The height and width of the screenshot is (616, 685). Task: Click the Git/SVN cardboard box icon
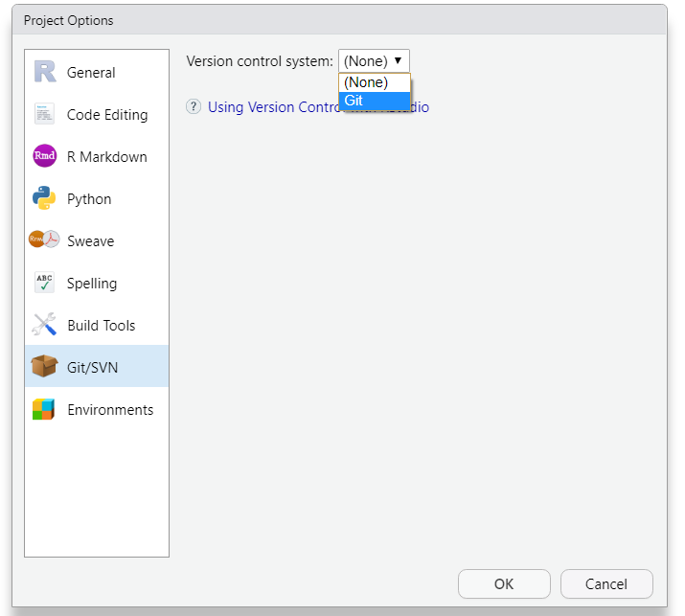(44, 367)
